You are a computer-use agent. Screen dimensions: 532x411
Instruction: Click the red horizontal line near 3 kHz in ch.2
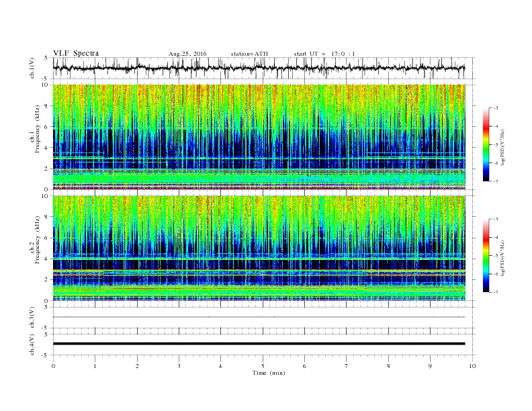[x=259, y=270]
